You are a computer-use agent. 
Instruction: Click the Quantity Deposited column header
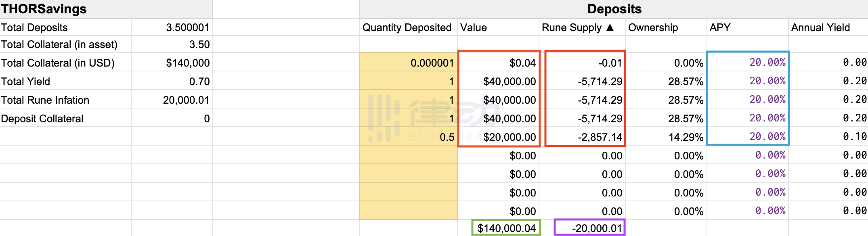407,27
